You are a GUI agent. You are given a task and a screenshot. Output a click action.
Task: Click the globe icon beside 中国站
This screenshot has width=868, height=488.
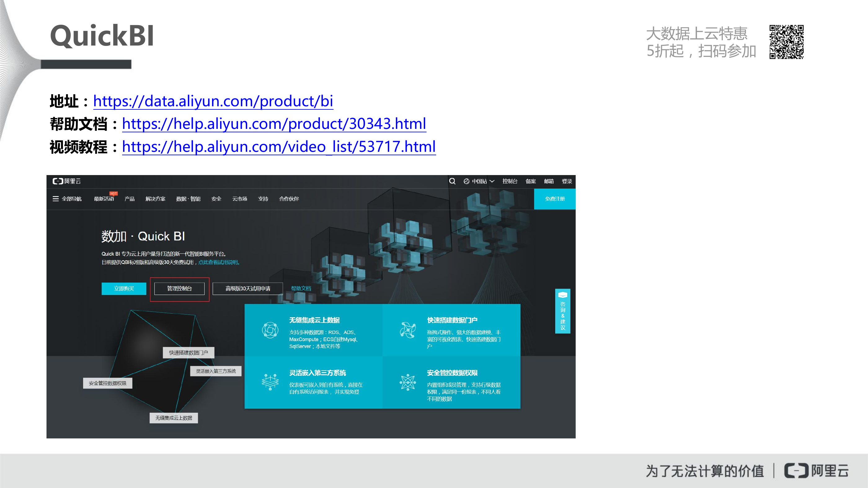[x=466, y=181]
